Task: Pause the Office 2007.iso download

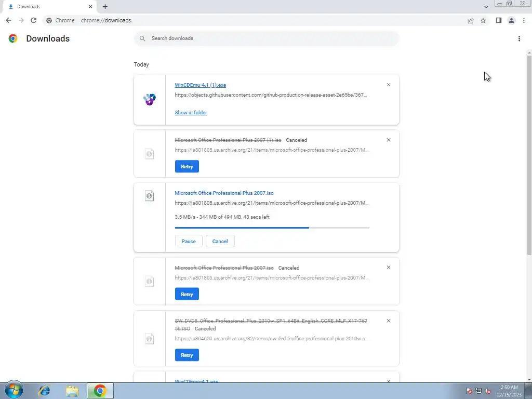Action: (x=189, y=241)
